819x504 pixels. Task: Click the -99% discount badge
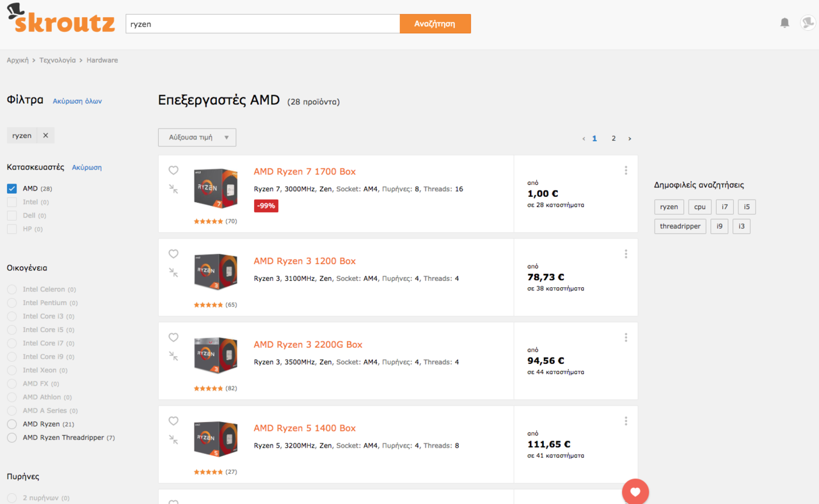coord(266,206)
